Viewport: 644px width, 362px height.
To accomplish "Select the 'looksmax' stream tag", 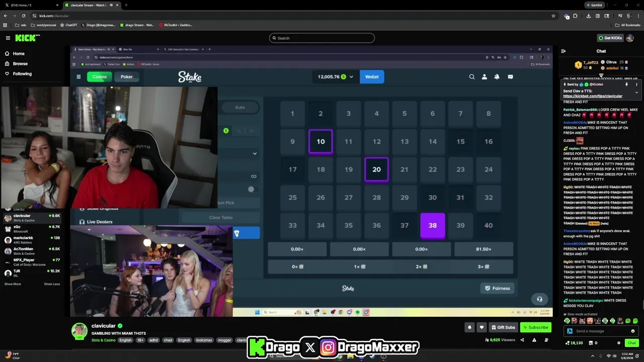I will 204,340.
